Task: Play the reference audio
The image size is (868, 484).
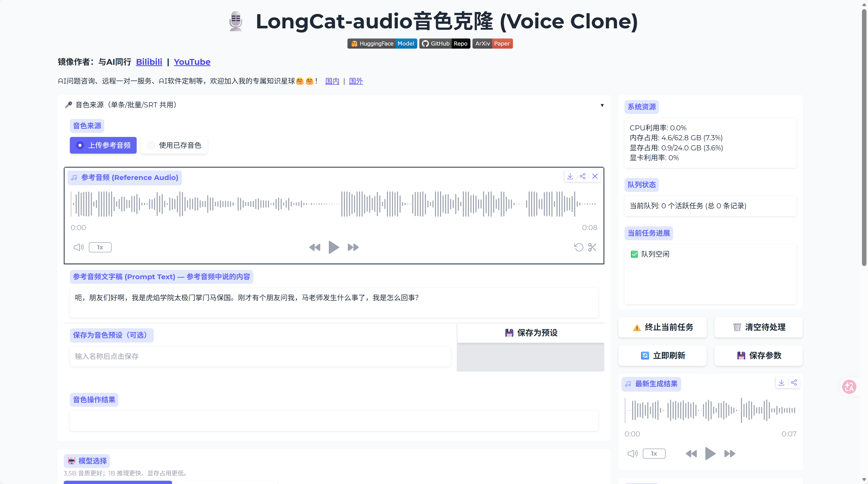Action: coord(334,247)
